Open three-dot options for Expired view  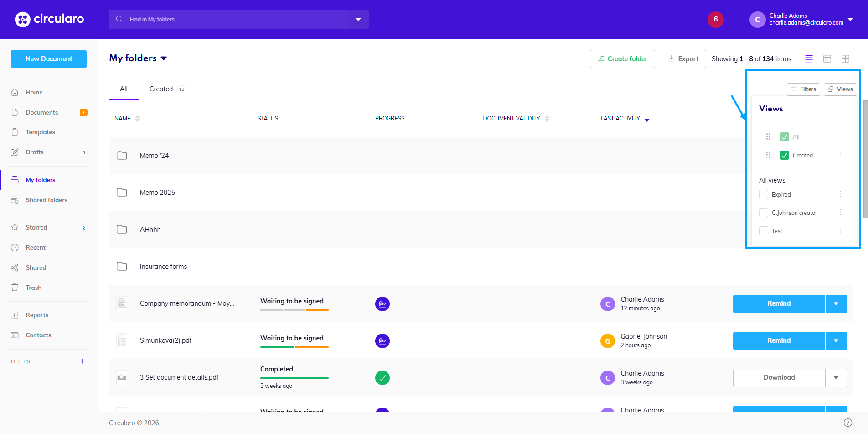840,194
